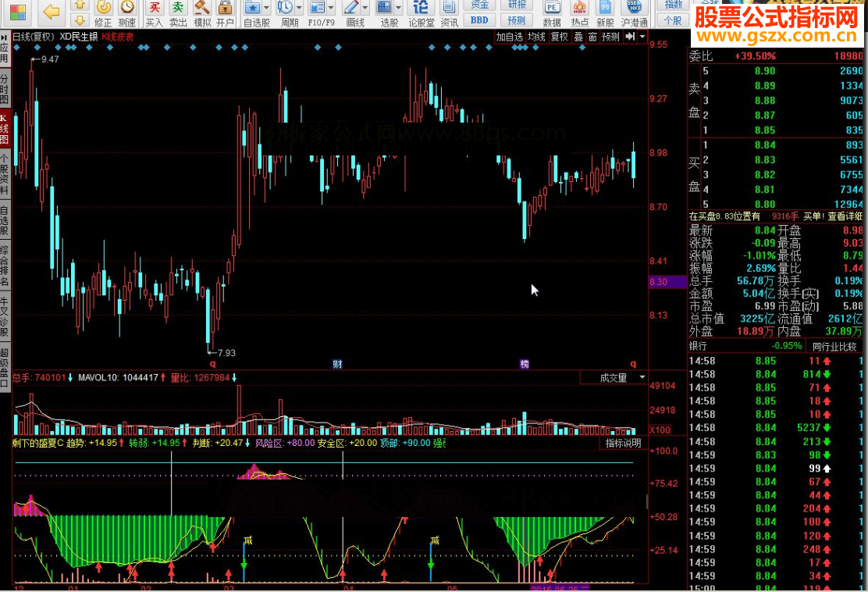Click the 预测 toolbar button below 研报
This screenshot has width=868, height=592.
517,20
